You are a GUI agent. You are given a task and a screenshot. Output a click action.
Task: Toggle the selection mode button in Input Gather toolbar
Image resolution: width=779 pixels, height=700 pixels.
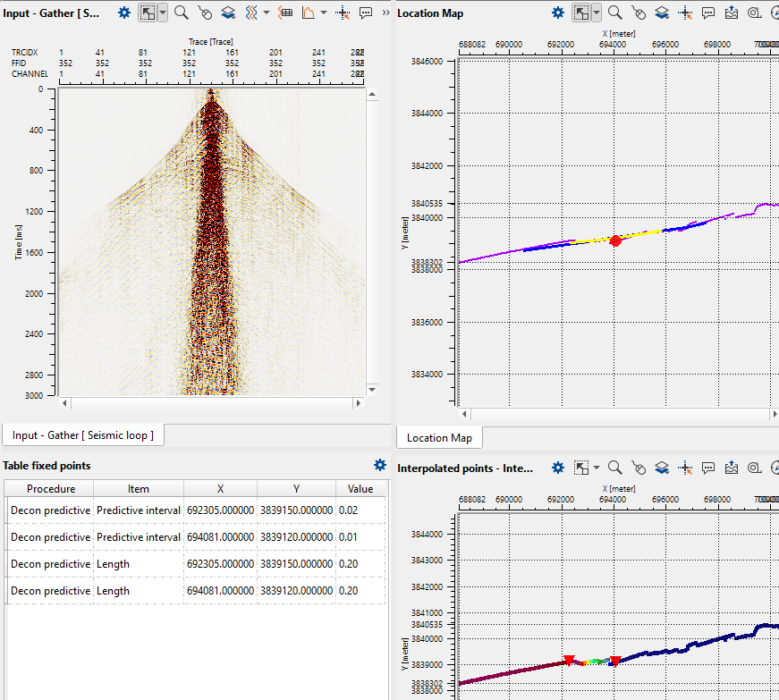point(148,13)
